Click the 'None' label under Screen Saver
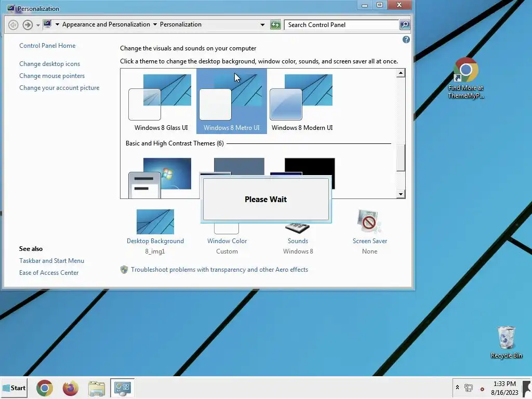Image resolution: width=532 pixels, height=399 pixels. [x=369, y=251]
